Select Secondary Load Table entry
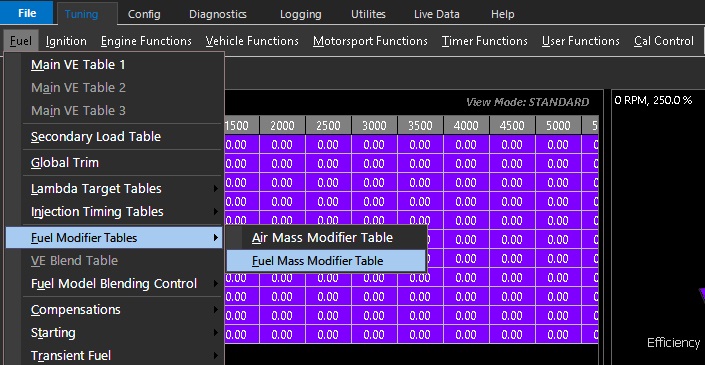The image size is (705, 365). pos(115,137)
